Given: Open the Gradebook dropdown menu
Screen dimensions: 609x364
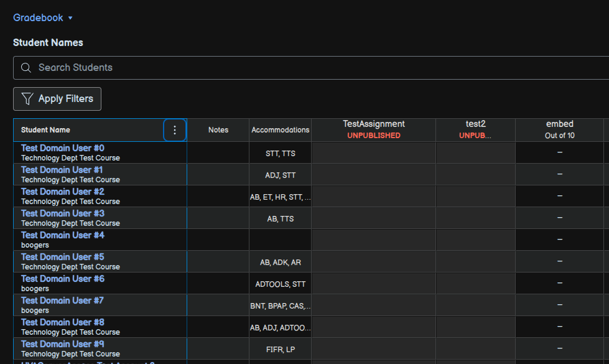Looking at the screenshot, I should point(43,18).
